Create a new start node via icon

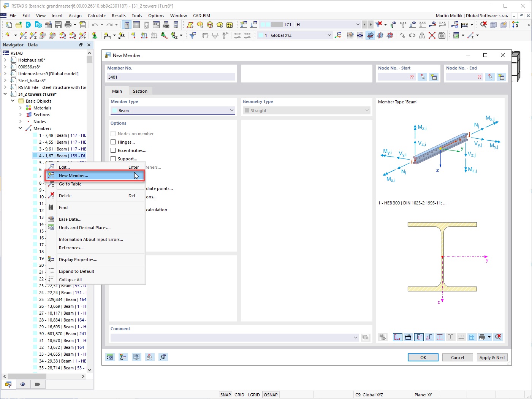[433, 77]
